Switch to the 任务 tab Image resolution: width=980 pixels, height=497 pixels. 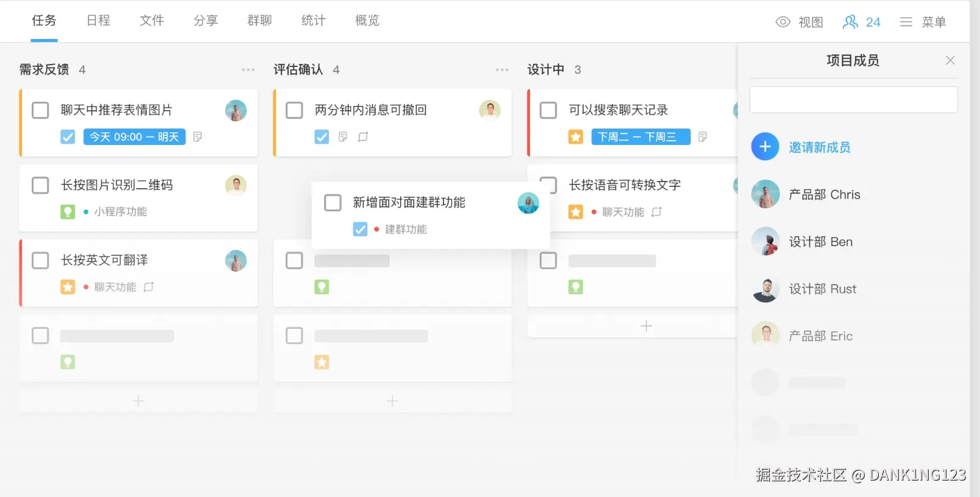pyautogui.click(x=44, y=21)
